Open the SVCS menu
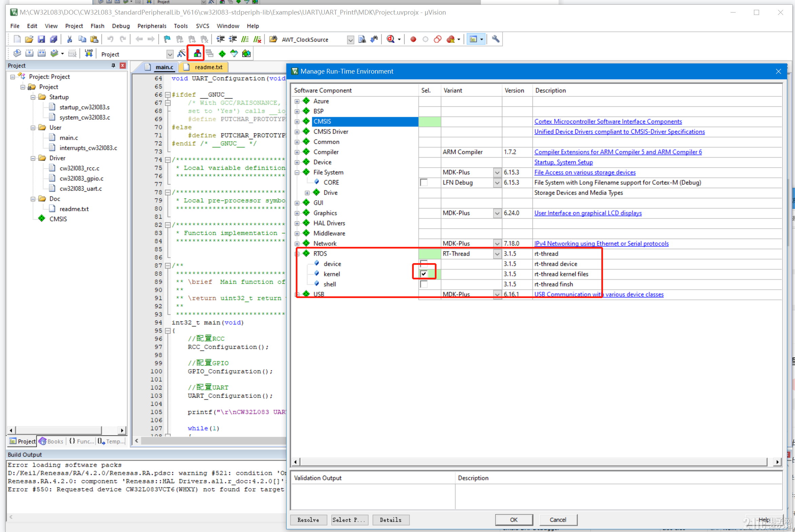Screen dimensions: 795x532 [202, 26]
